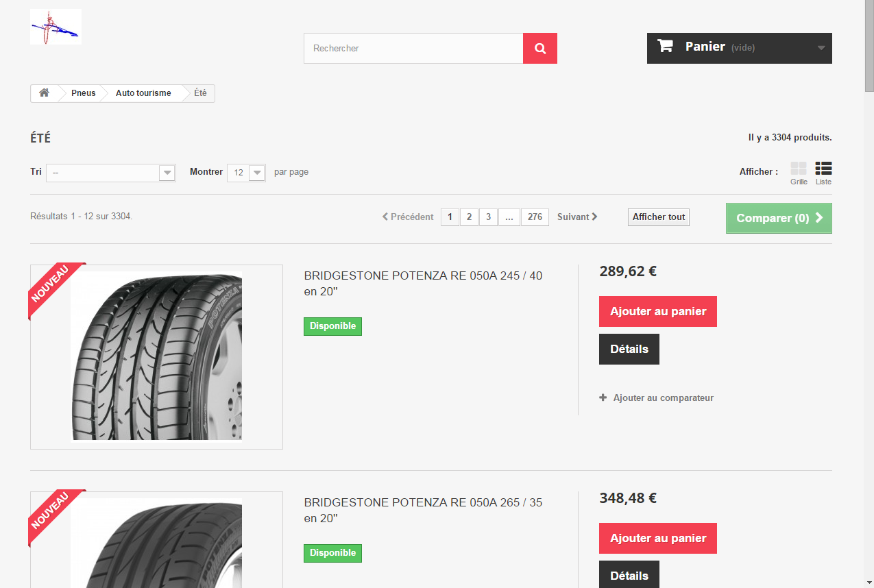Click the Précédent pagination link
874x588 pixels.
click(x=408, y=217)
